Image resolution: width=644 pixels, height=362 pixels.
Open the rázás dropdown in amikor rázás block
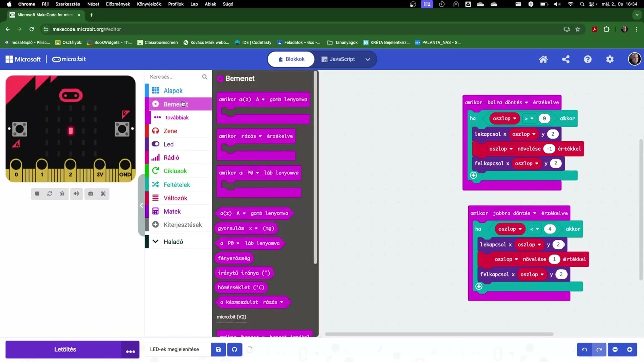pos(253,136)
